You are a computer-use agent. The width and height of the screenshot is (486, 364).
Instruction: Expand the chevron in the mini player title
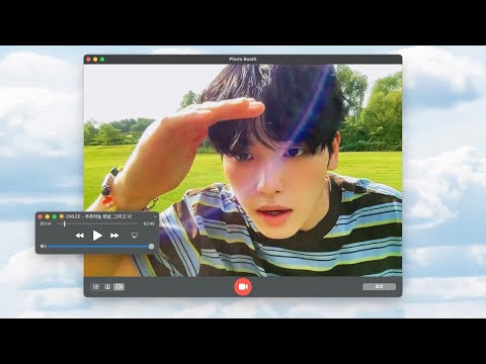(155, 217)
